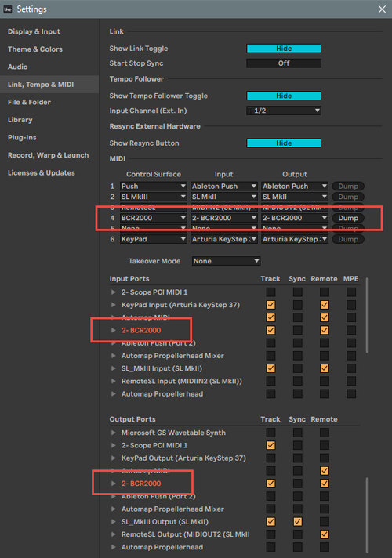
Task: Open Control Surface dropdown for row 4 BCR2000
Action: tap(154, 218)
